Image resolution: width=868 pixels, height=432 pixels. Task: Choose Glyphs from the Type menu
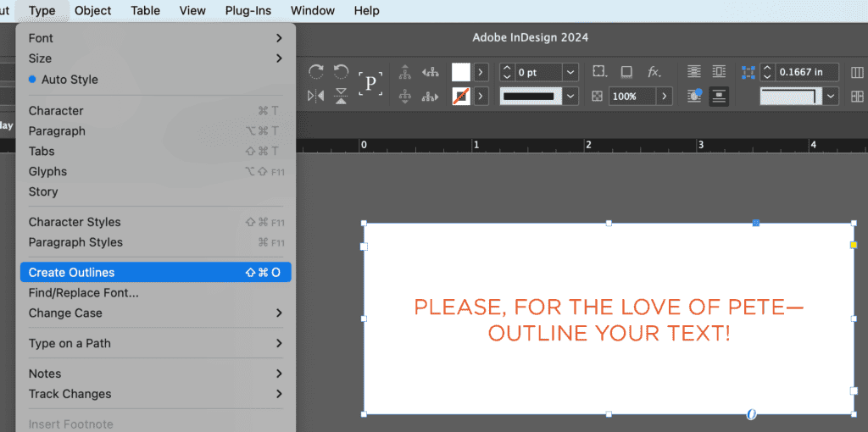click(156, 171)
